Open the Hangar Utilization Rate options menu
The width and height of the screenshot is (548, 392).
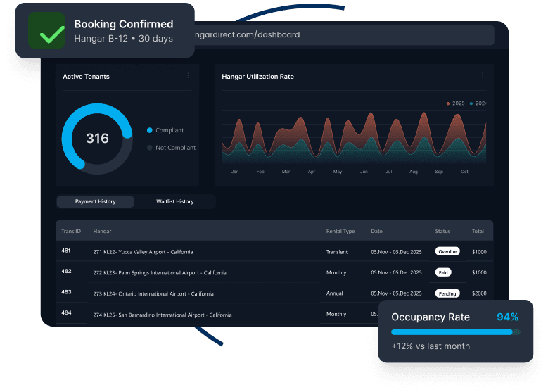483,75
